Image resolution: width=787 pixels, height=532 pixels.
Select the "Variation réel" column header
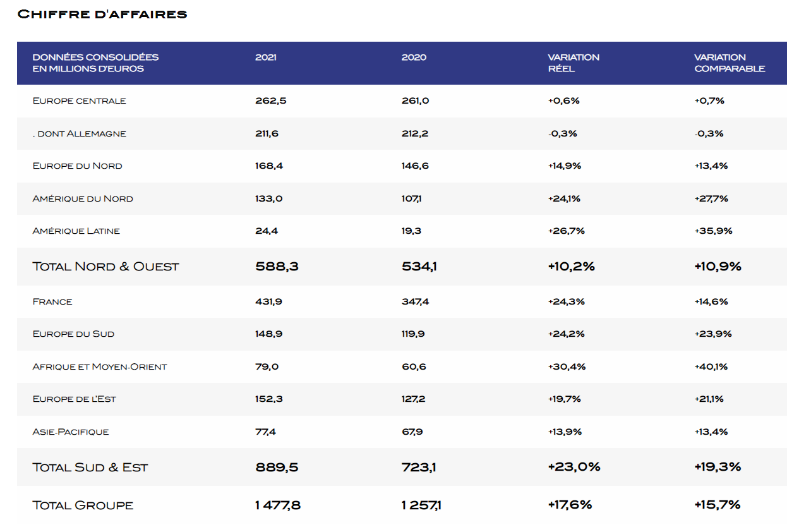tap(574, 63)
